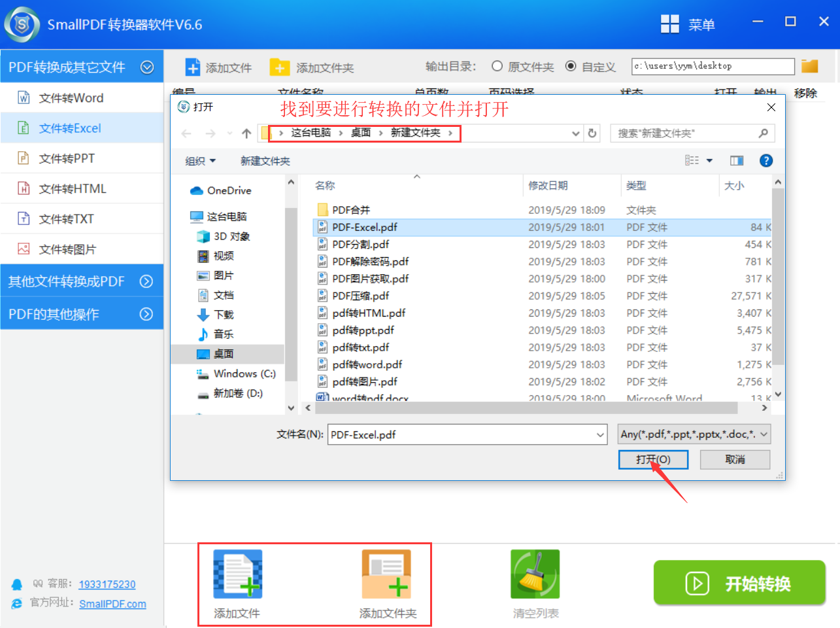
Task: Expand the PDF的其他操作 section
Action: coord(82,314)
